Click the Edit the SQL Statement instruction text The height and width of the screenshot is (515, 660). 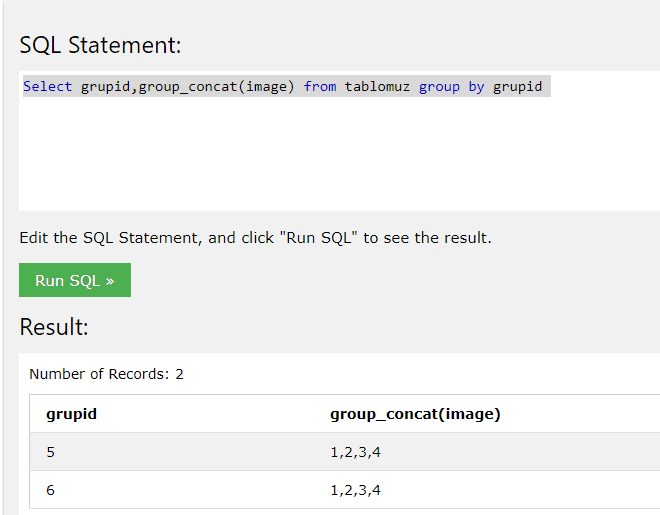pyautogui.click(x=255, y=238)
